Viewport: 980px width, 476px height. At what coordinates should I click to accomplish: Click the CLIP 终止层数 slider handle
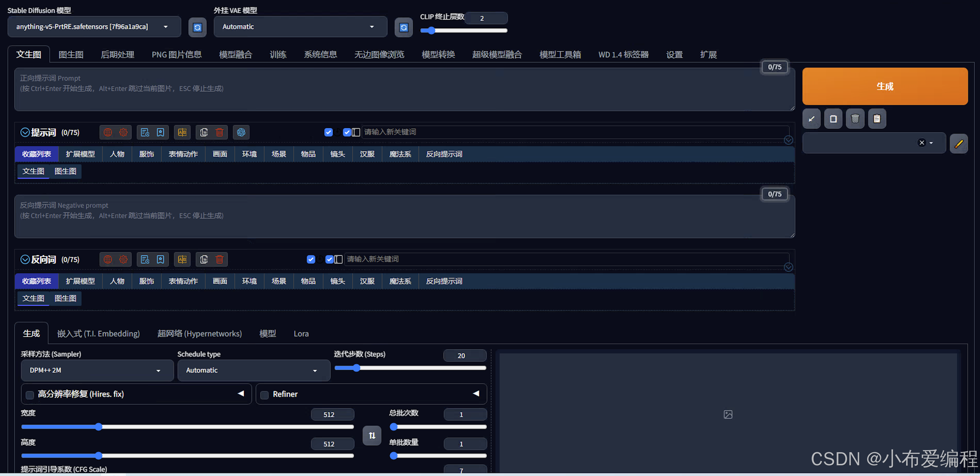tap(431, 31)
